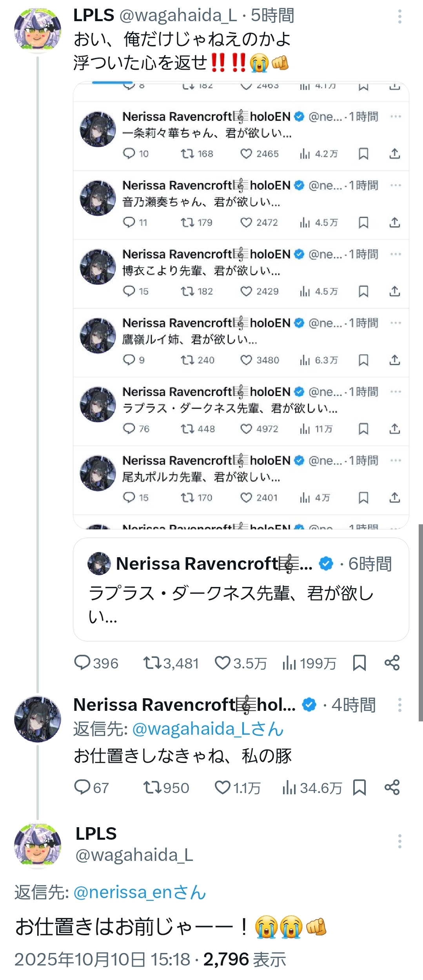Open the quoted Nerissa Ravencroft post

point(241,589)
